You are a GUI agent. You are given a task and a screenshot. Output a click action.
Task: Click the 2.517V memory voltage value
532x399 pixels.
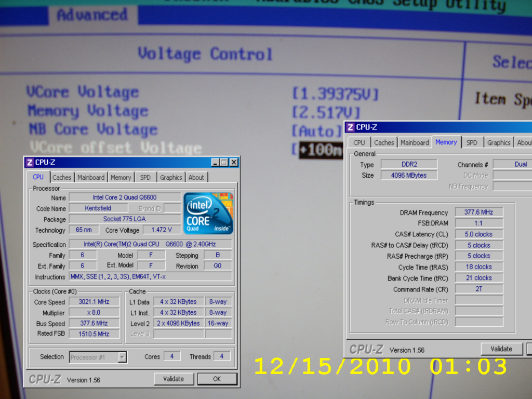[x=326, y=113]
